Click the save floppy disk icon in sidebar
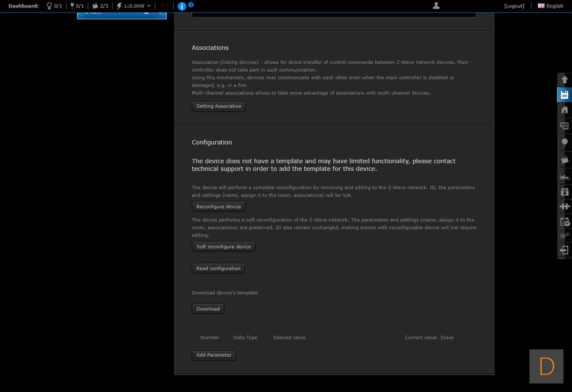The image size is (572, 392). point(565,95)
